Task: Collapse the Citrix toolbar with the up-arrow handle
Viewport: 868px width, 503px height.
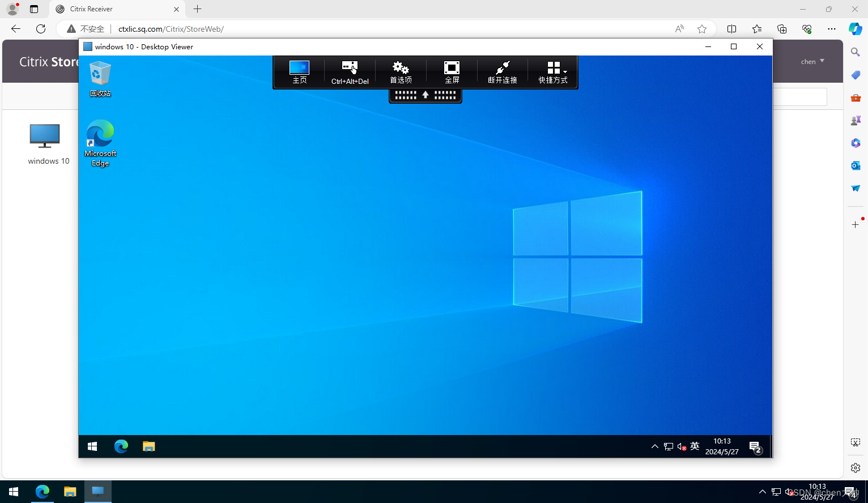Action: (426, 95)
